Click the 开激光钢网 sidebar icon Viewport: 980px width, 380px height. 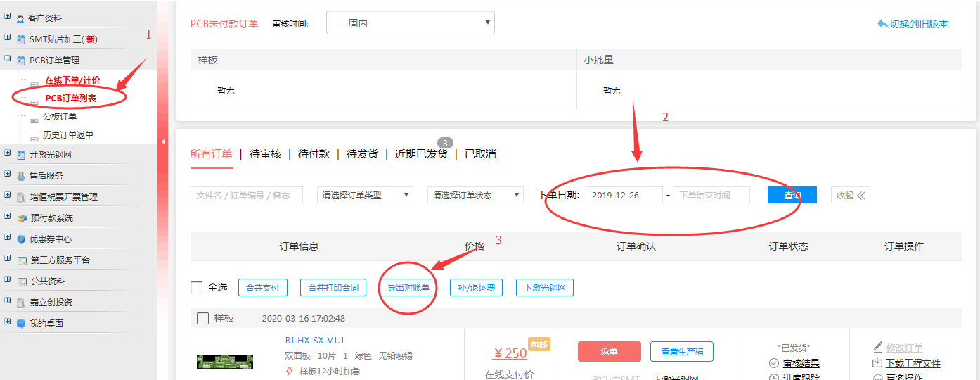pyautogui.click(x=21, y=155)
